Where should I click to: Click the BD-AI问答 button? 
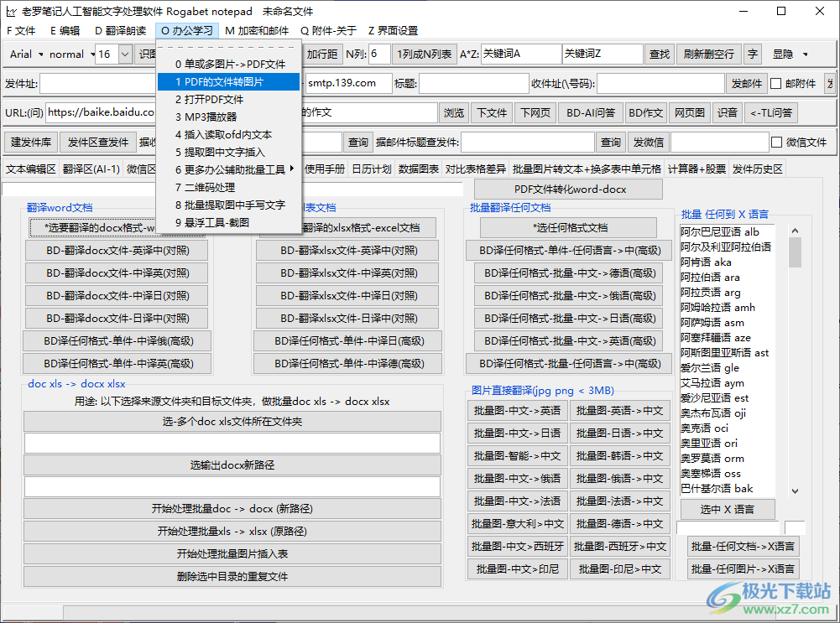pos(591,113)
